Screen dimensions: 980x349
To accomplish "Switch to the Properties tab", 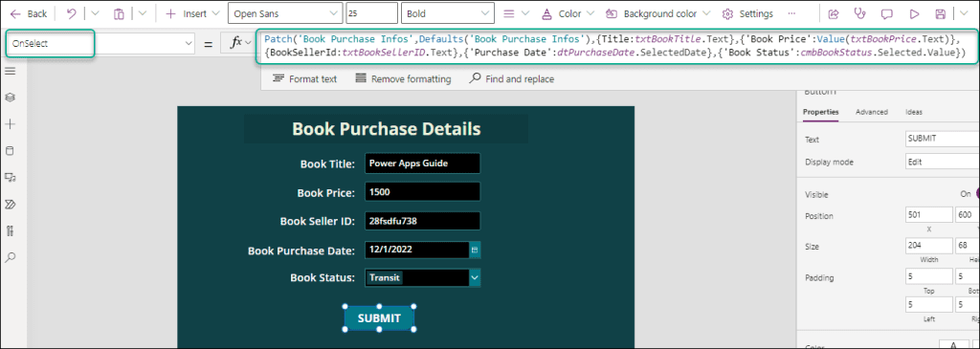I will [820, 112].
